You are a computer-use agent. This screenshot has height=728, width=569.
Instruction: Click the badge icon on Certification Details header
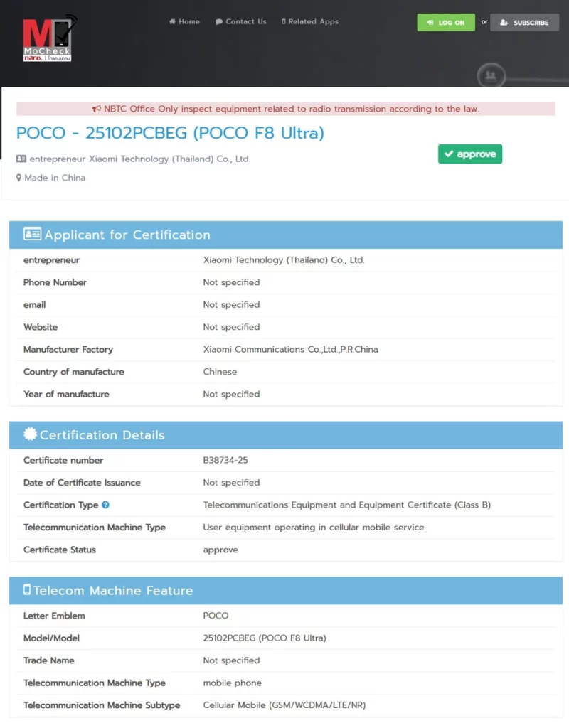pos(29,434)
